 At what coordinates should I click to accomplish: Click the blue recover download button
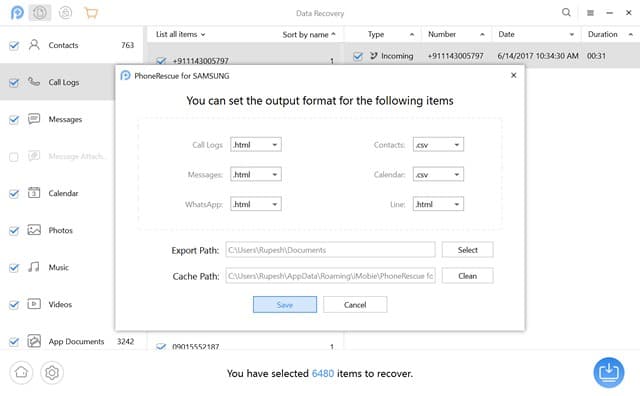point(609,372)
